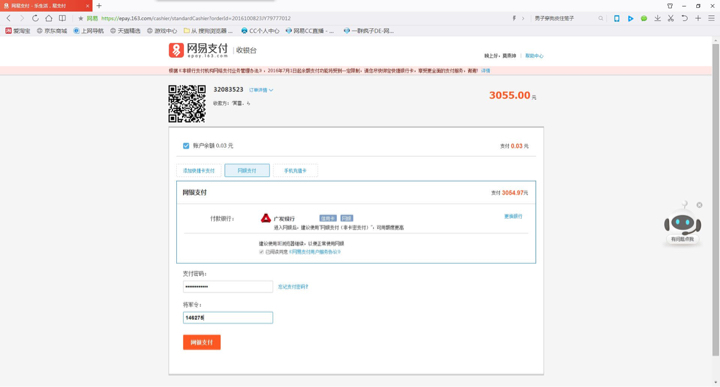
Task: Click the 网易支付 logo
Action: coord(198,50)
